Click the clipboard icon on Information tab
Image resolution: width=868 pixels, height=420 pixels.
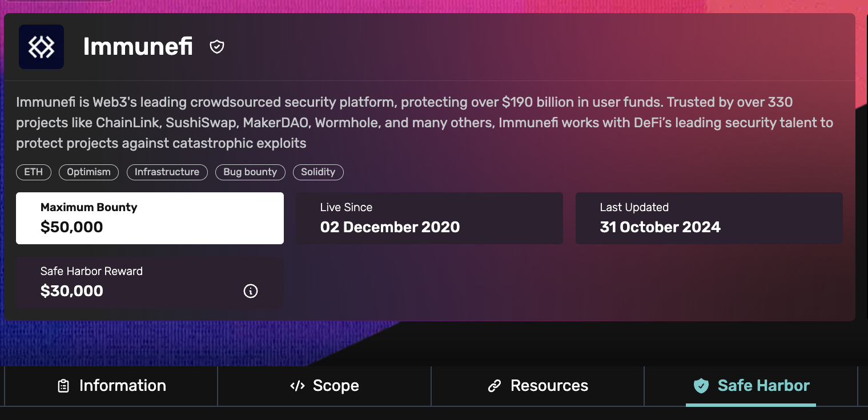pos(63,386)
